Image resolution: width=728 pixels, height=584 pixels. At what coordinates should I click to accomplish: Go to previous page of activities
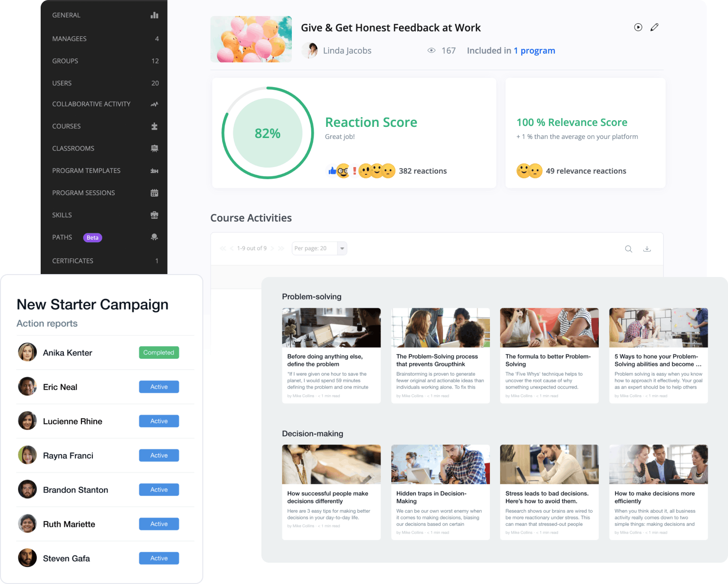coord(231,248)
